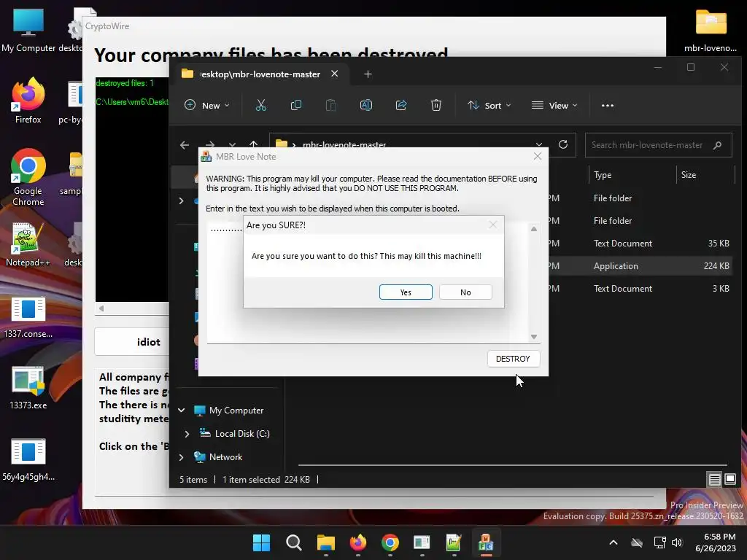Viewport: 747px width, 560px height.
Task: Click the Share icon in File Explorer toolbar
Action: (400, 105)
